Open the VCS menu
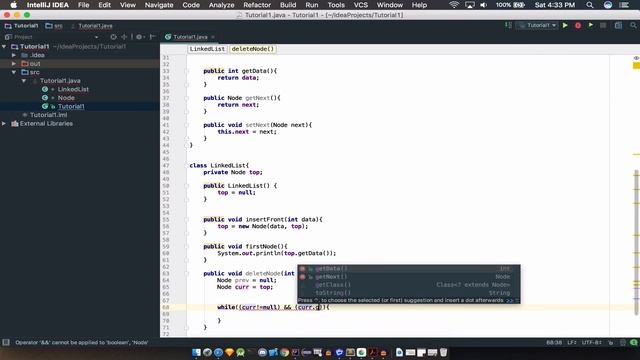This screenshot has height=360, width=640. (360, 5)
